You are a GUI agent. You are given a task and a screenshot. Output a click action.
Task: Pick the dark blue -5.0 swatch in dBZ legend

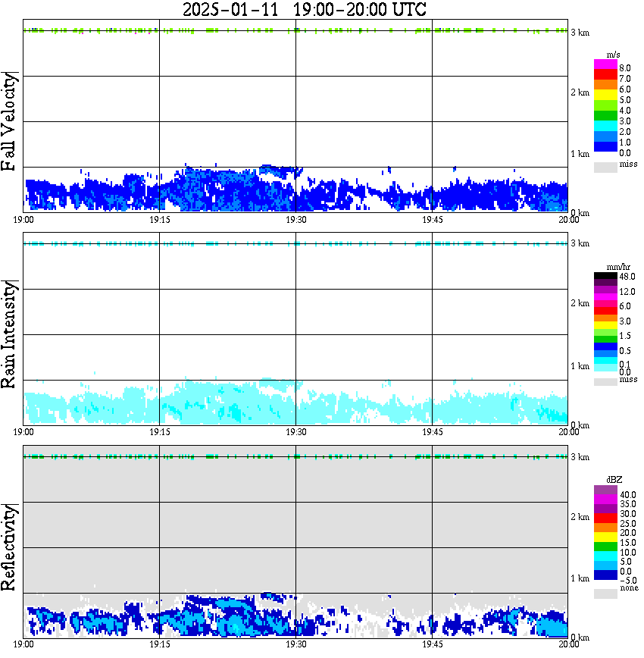605,575
